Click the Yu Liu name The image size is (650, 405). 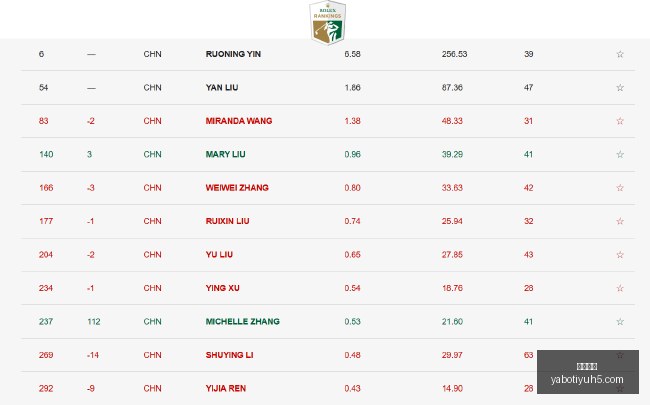(219, 255)
